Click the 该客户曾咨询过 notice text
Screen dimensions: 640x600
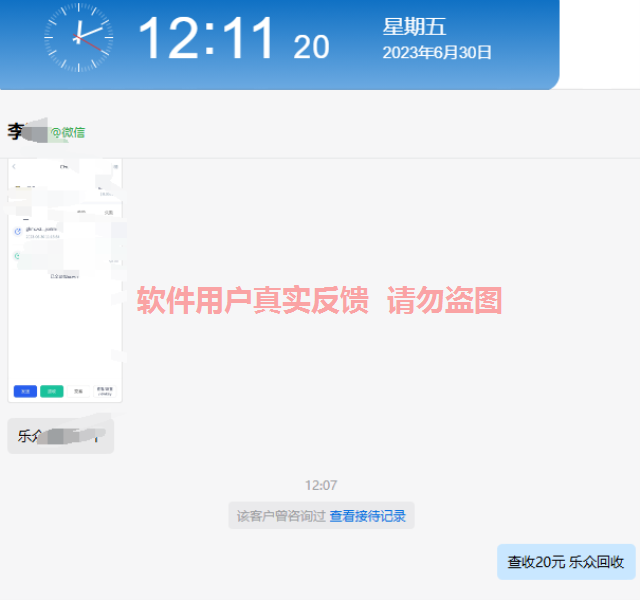[x=281, y=516]
